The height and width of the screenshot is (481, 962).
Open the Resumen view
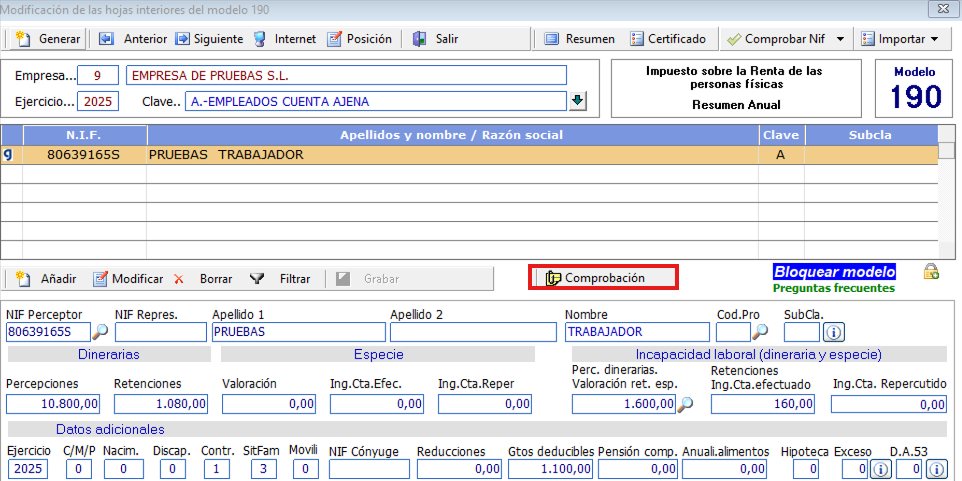point(579,39)
